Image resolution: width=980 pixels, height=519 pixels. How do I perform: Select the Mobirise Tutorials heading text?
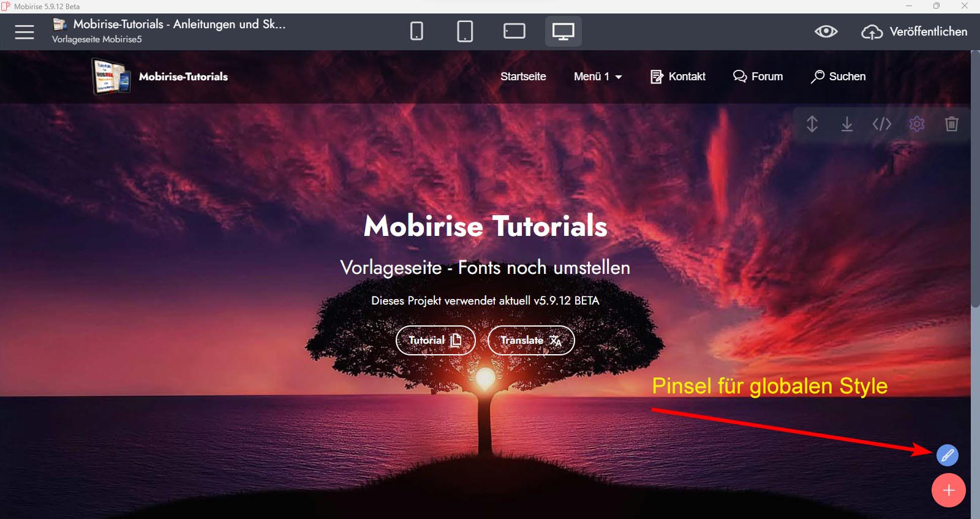485,225
